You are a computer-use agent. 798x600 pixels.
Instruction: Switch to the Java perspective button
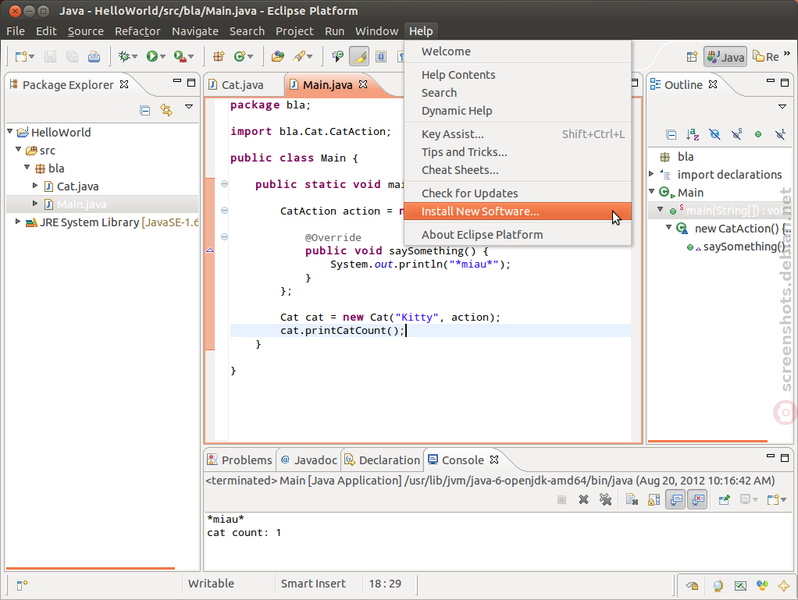coord(726,56)
